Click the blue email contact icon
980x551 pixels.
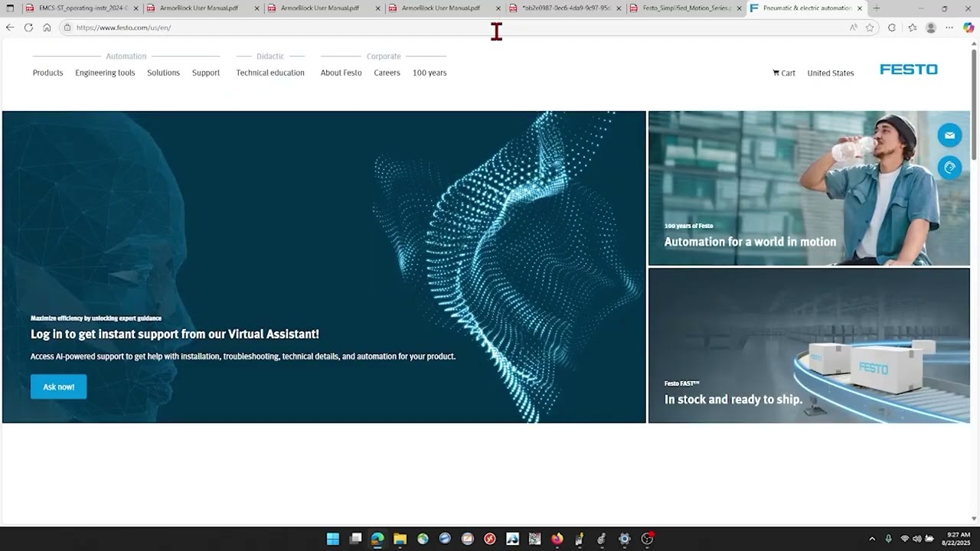[949, 135]
